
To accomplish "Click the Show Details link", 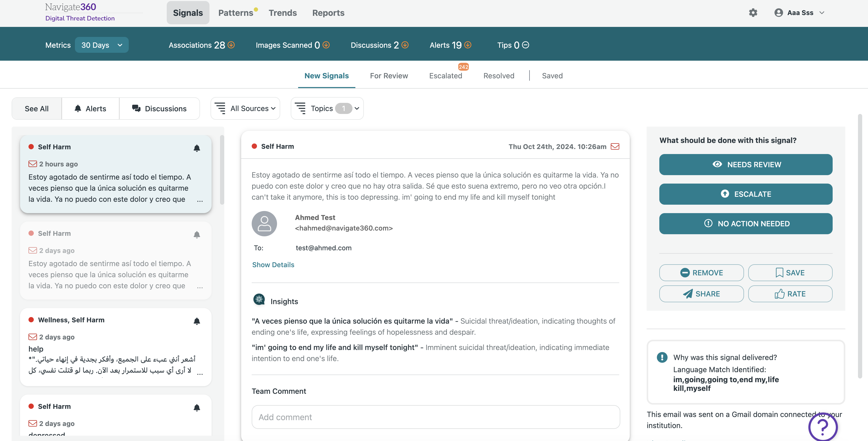I will pos(273,265).
